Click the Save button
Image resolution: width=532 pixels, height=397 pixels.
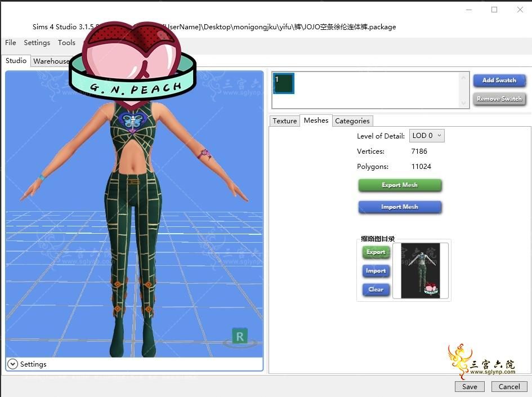point(470,386)
